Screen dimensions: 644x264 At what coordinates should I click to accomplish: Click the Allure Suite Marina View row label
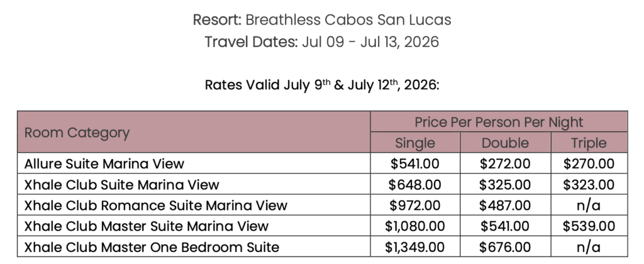pyautogui.click(x=104, y=164)
